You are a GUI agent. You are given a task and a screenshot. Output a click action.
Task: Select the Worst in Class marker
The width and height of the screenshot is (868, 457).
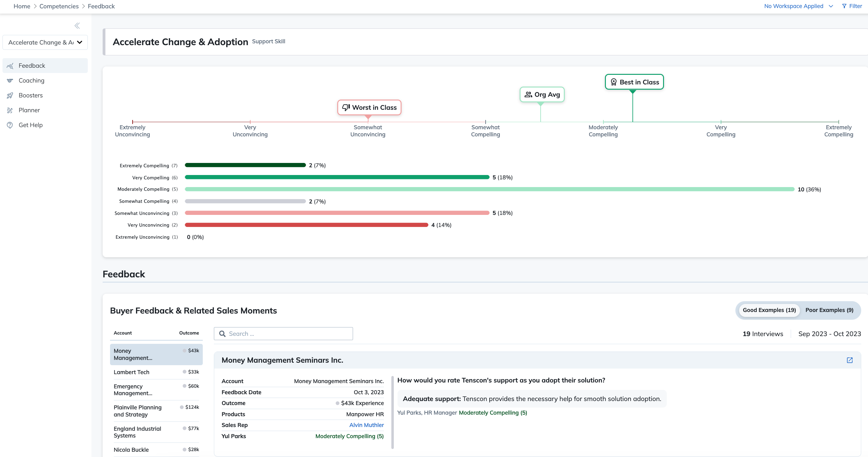pos(369,108)
